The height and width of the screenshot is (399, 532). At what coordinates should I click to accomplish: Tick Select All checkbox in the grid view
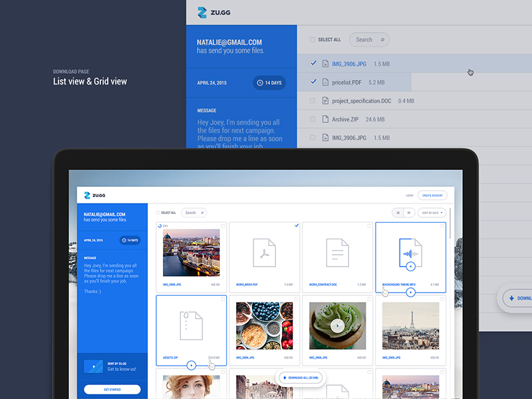[158, 213]
